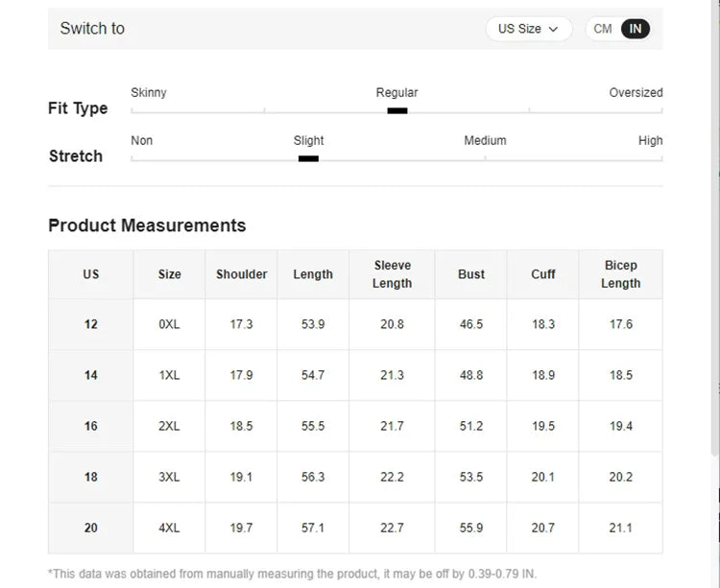Click the Slight stretch marker
The height and width of the screenshot is (588, 720).
click(308, 158)
